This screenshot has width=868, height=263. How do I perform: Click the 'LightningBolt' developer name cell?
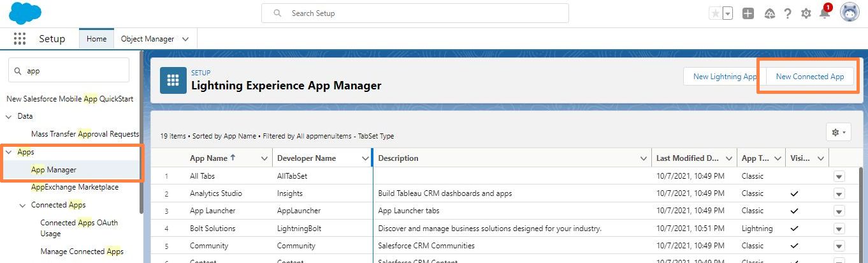[x=301, y=229]
